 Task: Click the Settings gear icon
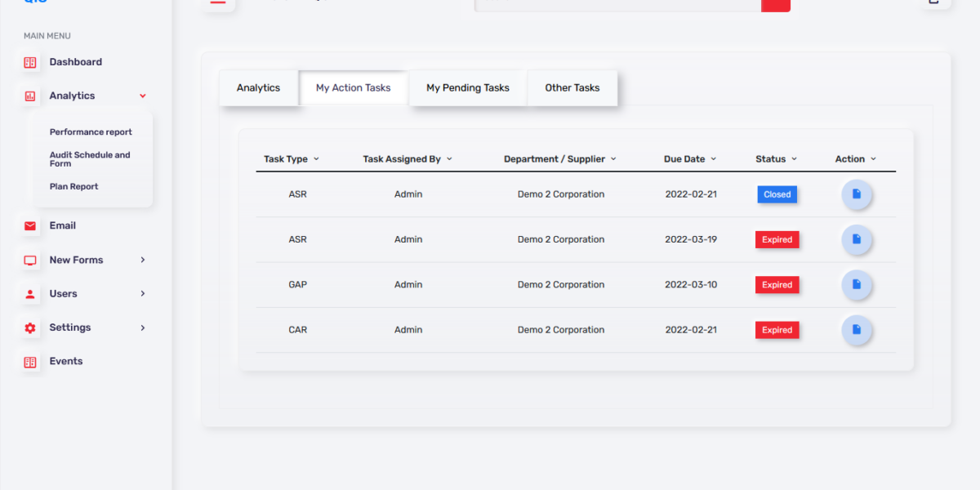coord(30,327)
